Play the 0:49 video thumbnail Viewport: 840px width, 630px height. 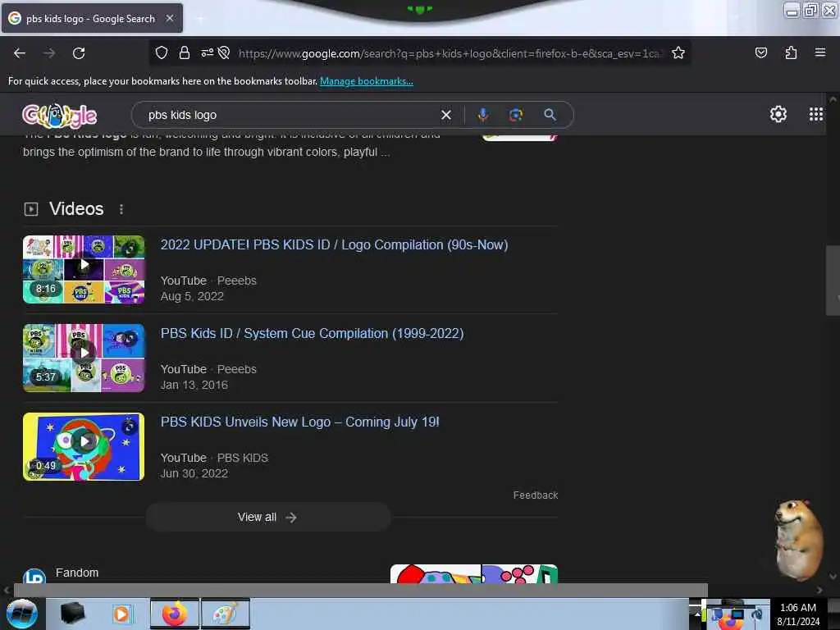(84, 446)
